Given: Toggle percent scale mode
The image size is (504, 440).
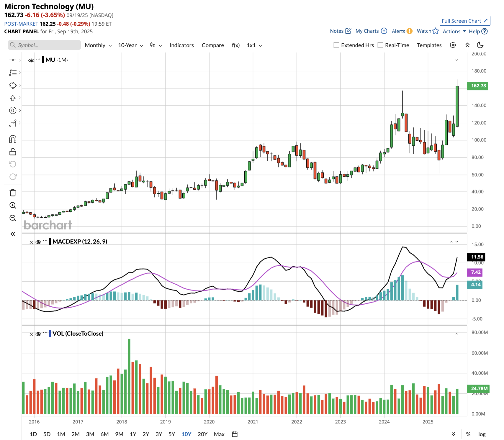Looking at the screenshot, I should (x=468, y=434).
